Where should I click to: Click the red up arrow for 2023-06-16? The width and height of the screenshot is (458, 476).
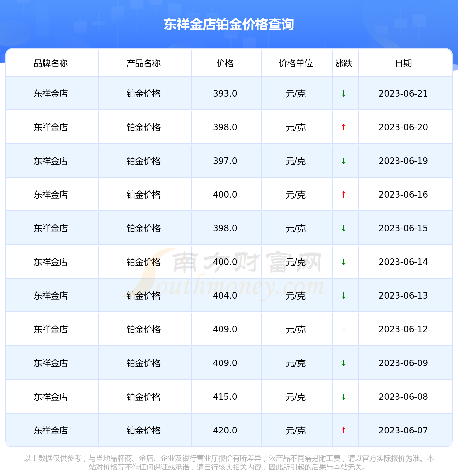click(344, 195)
